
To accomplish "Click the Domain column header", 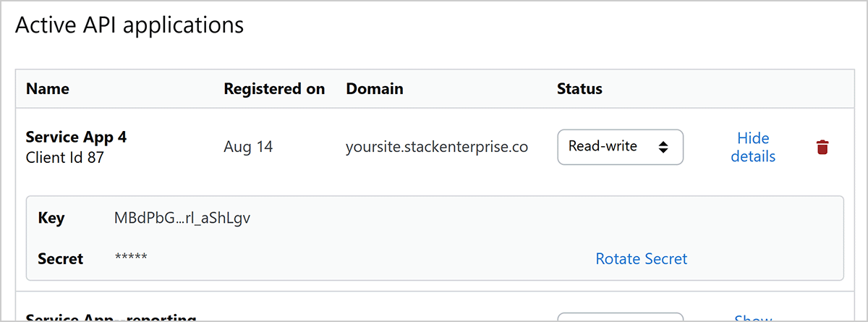I will [375, 89].
